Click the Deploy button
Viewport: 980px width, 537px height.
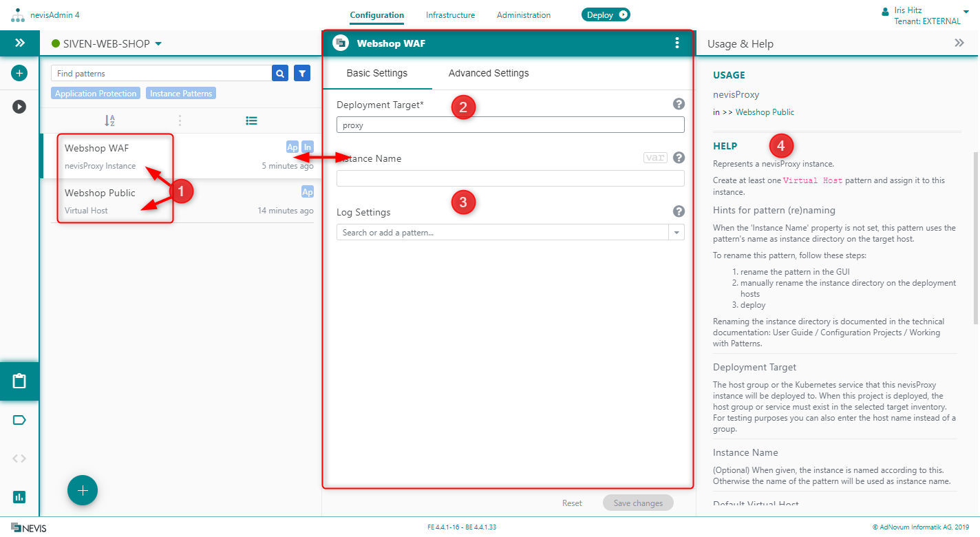[606, 14]
